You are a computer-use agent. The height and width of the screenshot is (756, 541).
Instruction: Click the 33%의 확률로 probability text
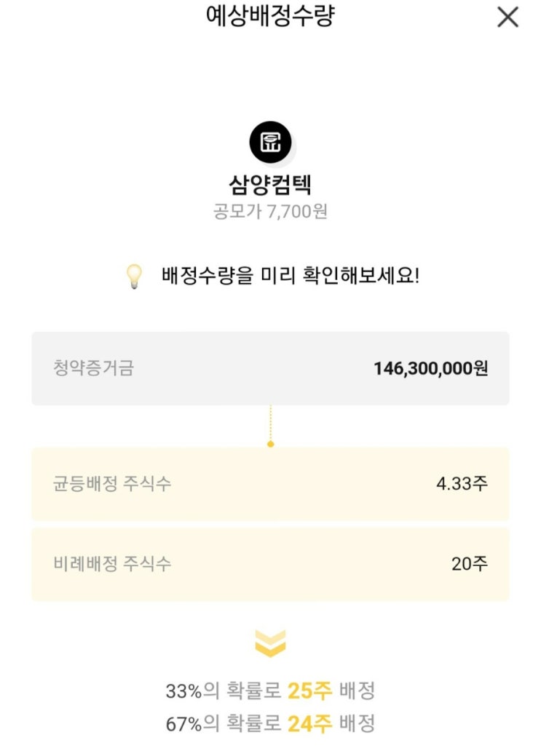[223, 691]
